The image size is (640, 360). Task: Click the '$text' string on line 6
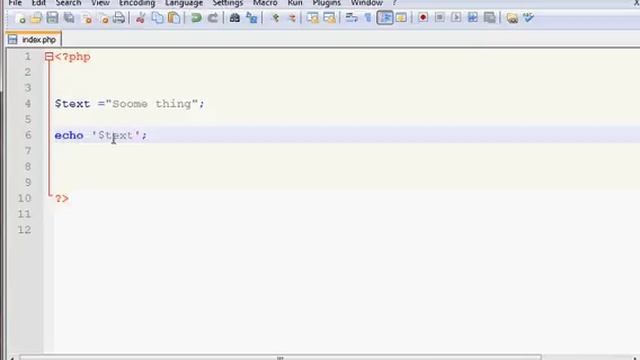116,135
